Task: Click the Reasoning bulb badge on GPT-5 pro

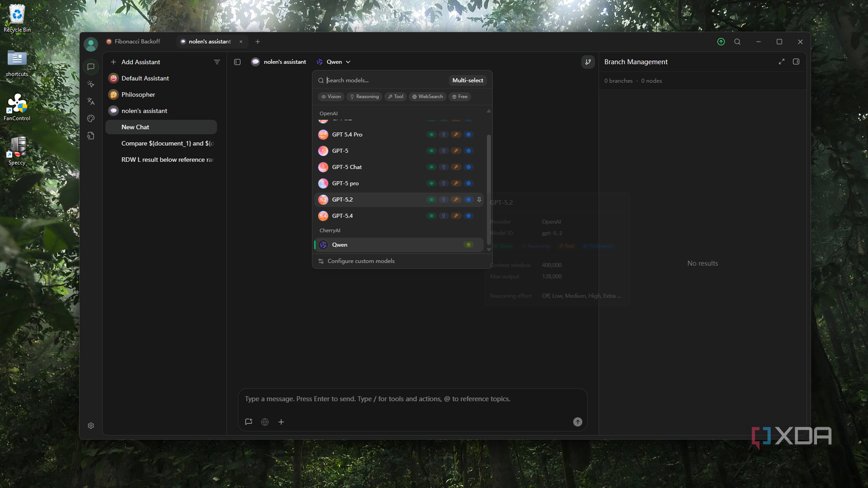Action: point(444,183)
